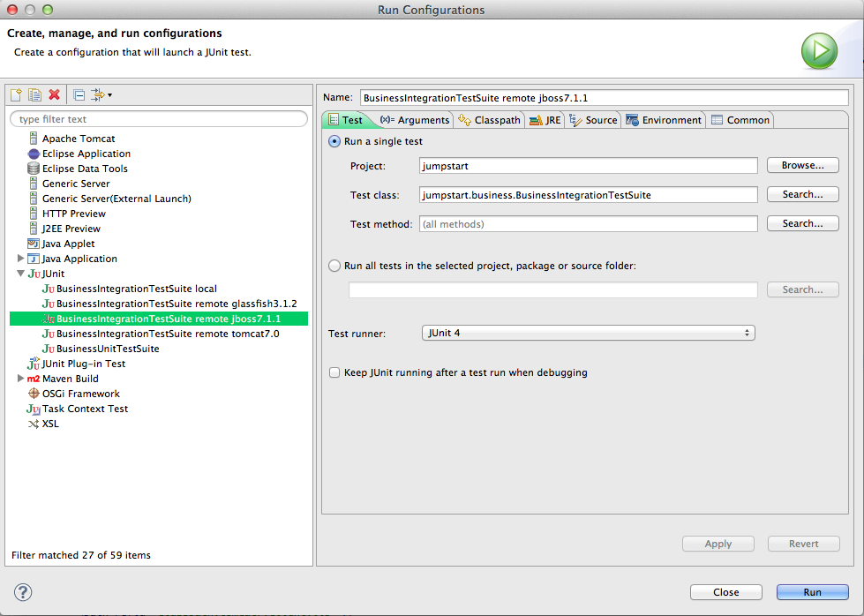Enable Keep JUnit running when debugging checkbox

coord(334,372)
